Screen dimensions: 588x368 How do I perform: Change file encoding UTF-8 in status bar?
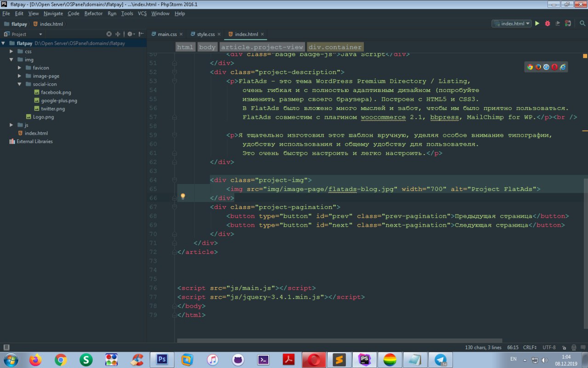pos(549,347)
